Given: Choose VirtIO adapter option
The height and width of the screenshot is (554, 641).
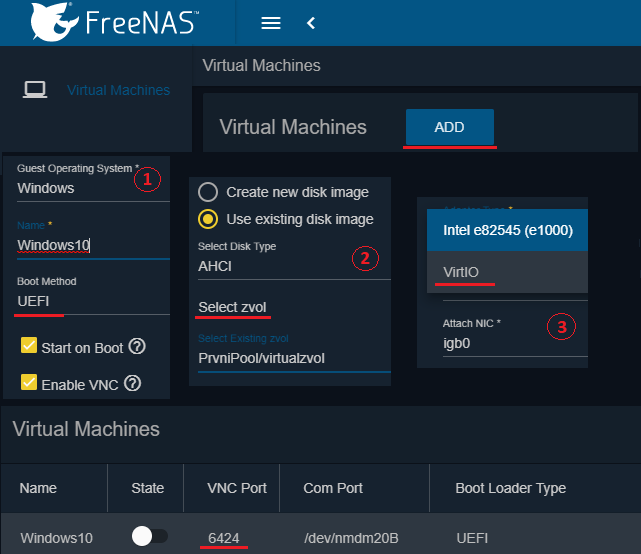Looking at the screenshot, I should (507, 272).
